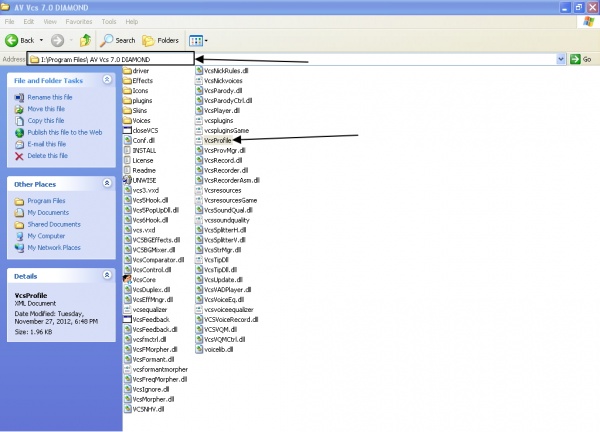This screenshot has width=600, height=432.
Task: Select the vcs3.vxd file icon
Action: point(127,190)
